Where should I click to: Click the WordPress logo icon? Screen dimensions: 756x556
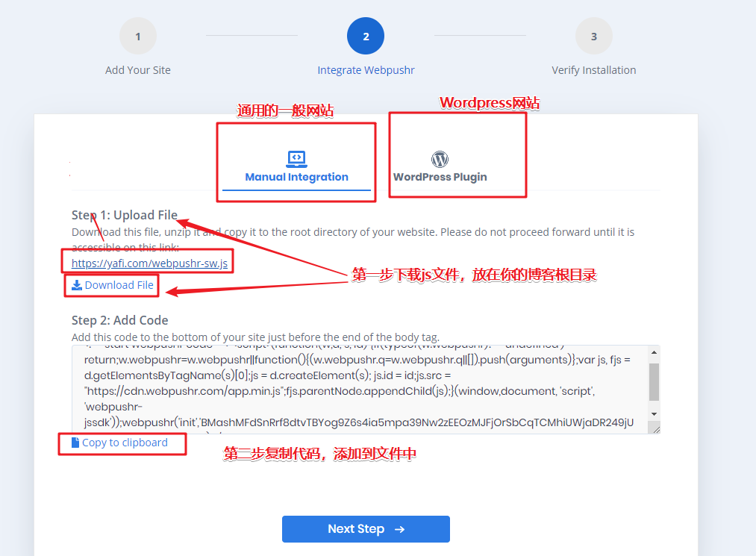[x=440, y=159]
